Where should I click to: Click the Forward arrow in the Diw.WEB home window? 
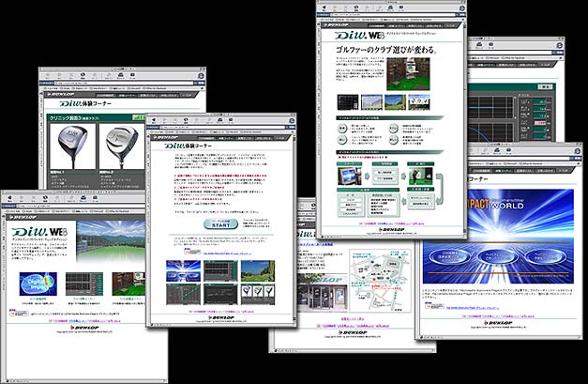click(22, 198)
